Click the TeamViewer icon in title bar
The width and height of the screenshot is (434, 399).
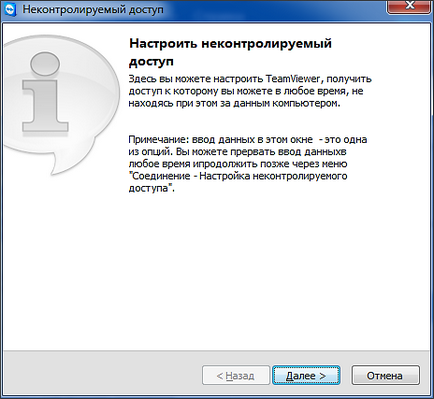tap(9, 9)
